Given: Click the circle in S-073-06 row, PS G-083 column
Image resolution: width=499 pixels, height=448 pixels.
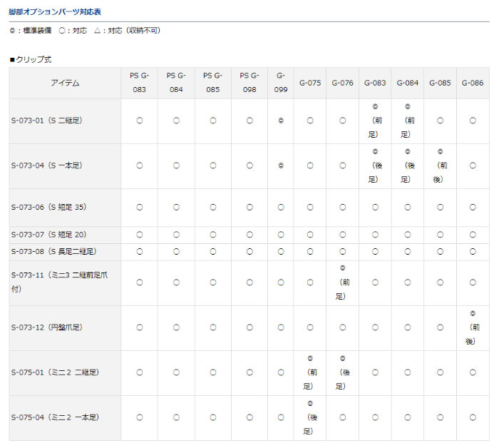Looking at the screenshot, I should pos(139,208).
